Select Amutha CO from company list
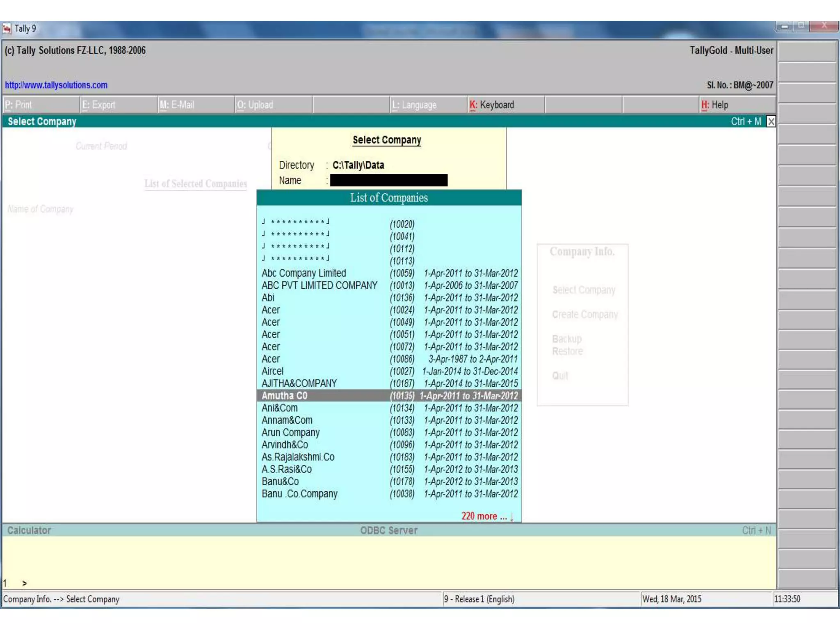Image resolution: width=840 pixels, height=630 pixels. pyautogui.click(x=285, y=396)
